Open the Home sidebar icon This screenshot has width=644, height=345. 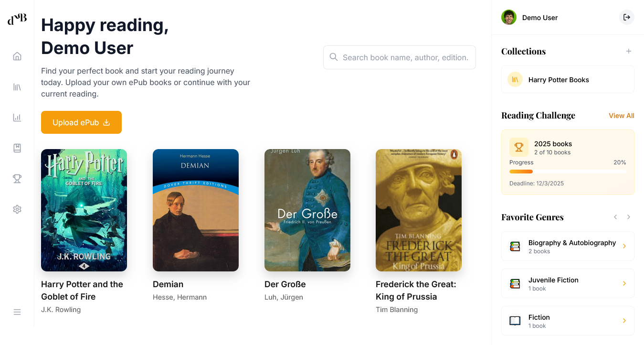(17, 56)
